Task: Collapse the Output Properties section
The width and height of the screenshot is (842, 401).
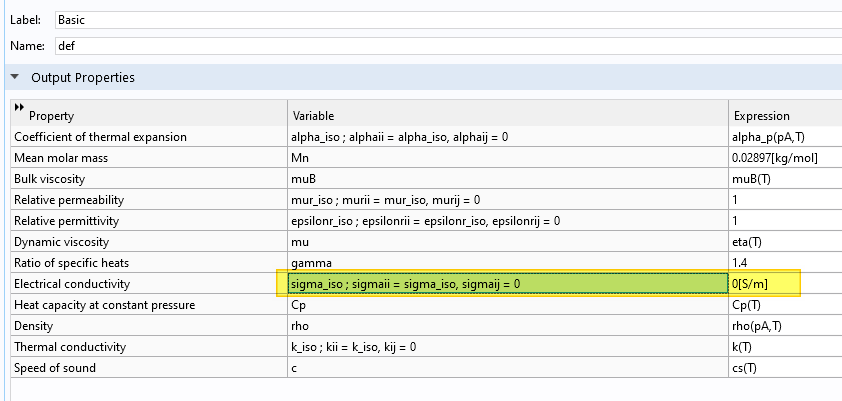Action: click(x=15, y=77)
